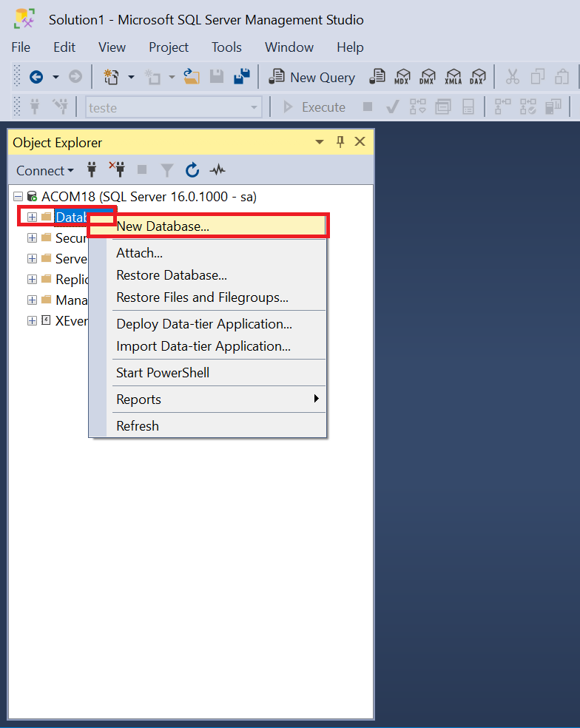Click the Cancel Executing Query stop icon
The height and width of the screenshot is (728, 580).
click(x=368, y=107)
